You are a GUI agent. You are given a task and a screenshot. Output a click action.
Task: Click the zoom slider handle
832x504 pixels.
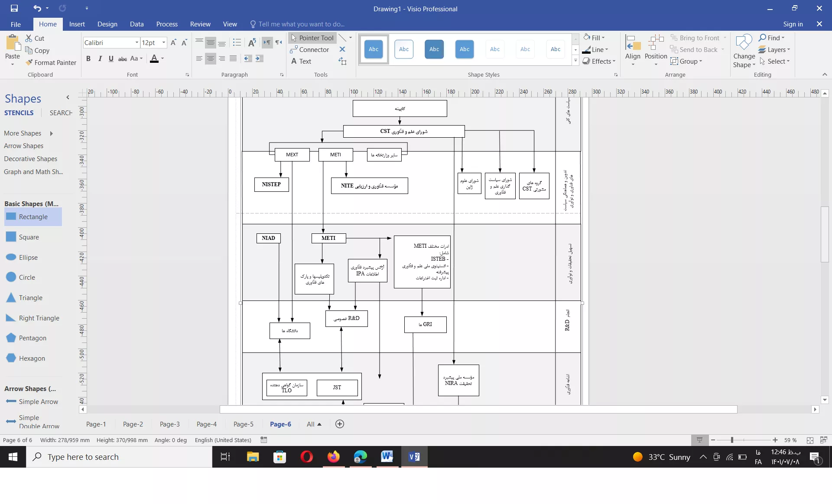coord(732,440)
